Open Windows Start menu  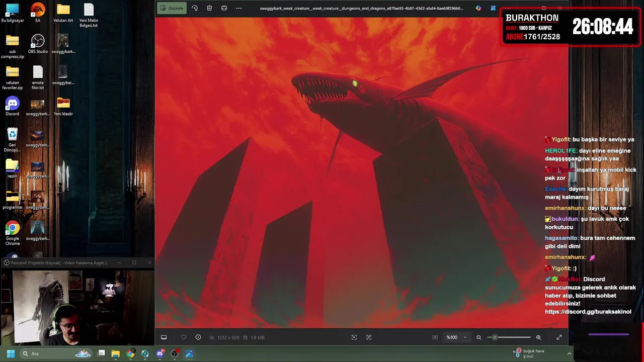pyautogui.click(x=11, y=353)
